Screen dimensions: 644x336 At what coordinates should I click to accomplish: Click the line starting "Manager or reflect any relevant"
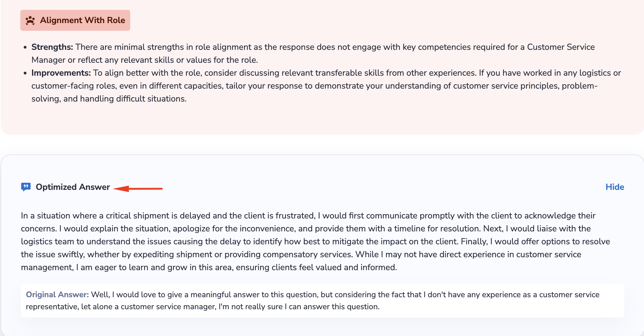[145, 60]
